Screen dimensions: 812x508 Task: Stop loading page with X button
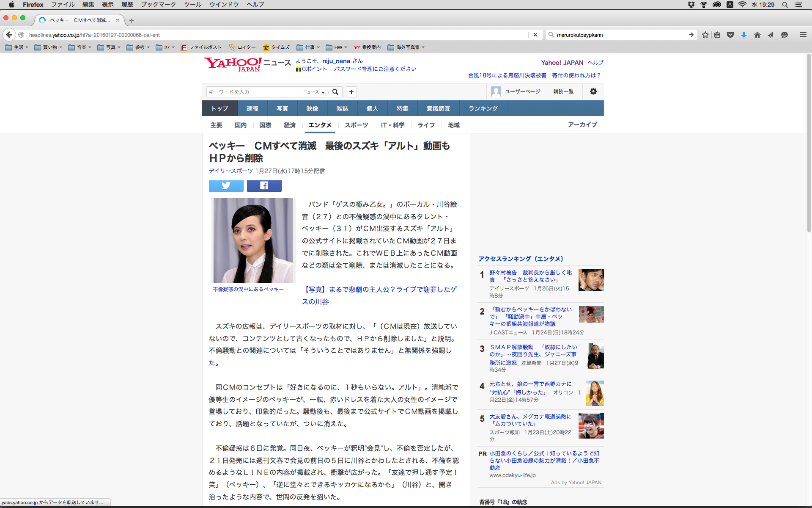[x=535, y=35]
